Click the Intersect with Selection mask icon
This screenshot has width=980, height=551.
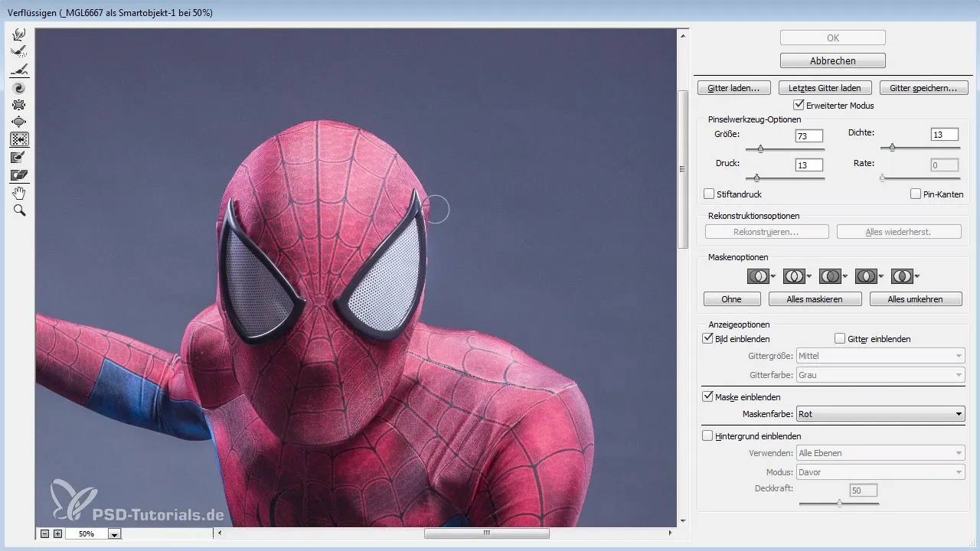tap(866, 276)
